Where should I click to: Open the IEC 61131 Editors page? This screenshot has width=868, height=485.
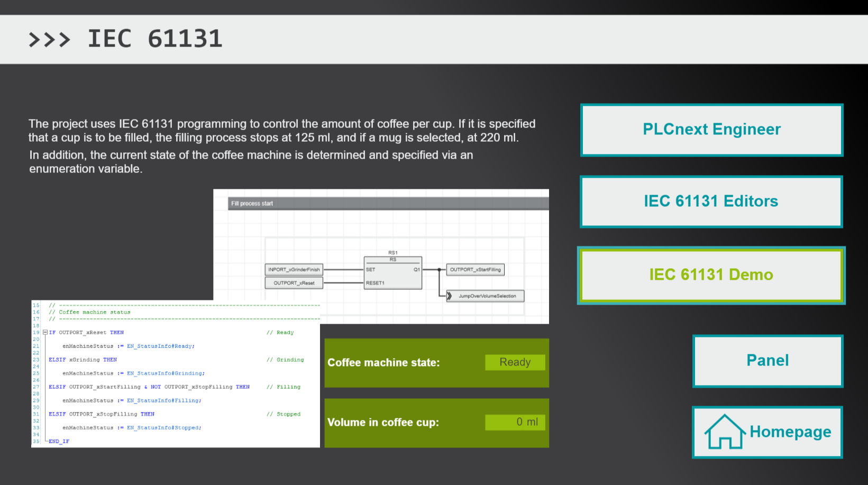tap(711, 202)
